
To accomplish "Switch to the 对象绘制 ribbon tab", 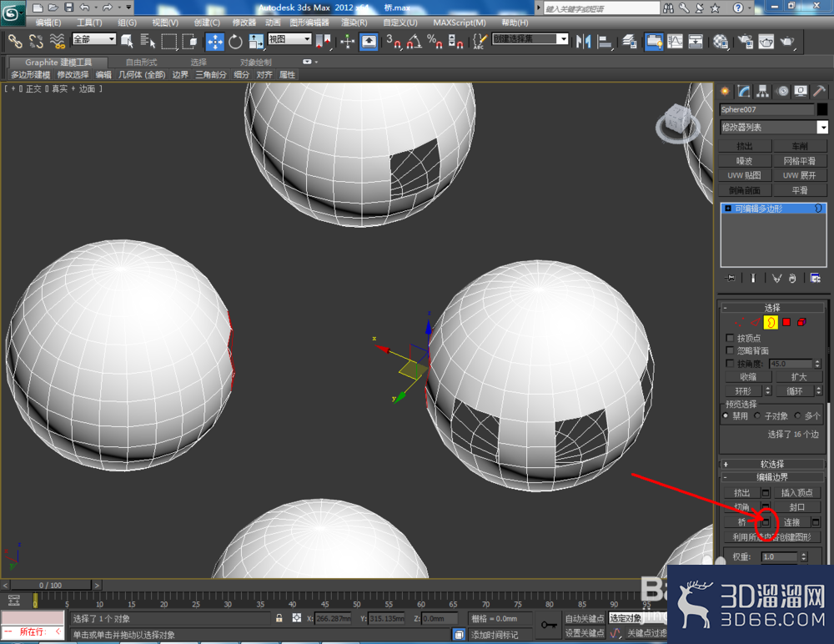I will 255,63.
